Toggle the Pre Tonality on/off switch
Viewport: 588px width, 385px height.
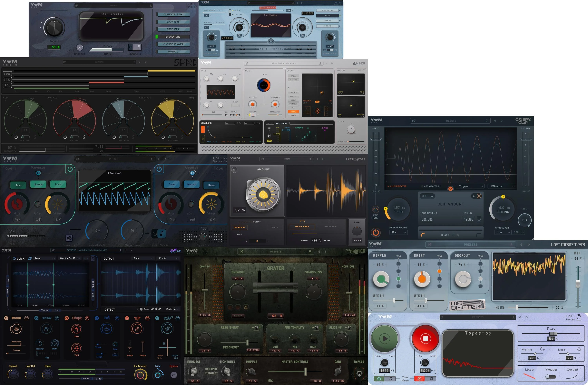click(x=317, y=327)
